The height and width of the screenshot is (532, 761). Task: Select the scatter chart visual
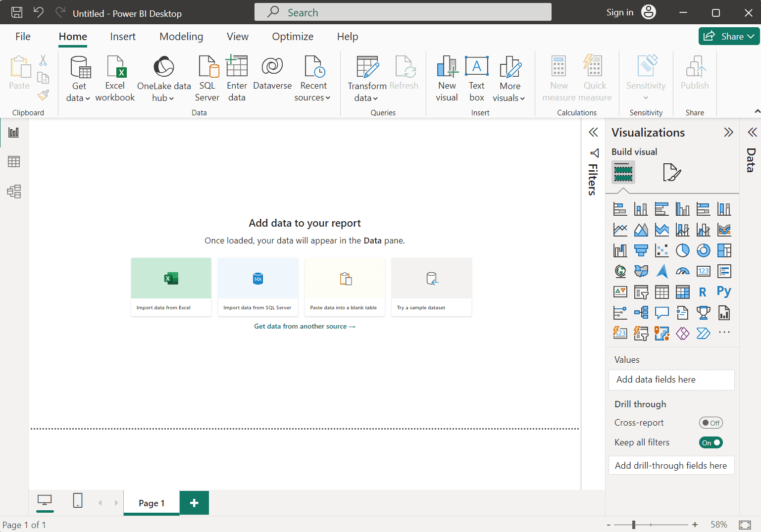tap(662, 250)
